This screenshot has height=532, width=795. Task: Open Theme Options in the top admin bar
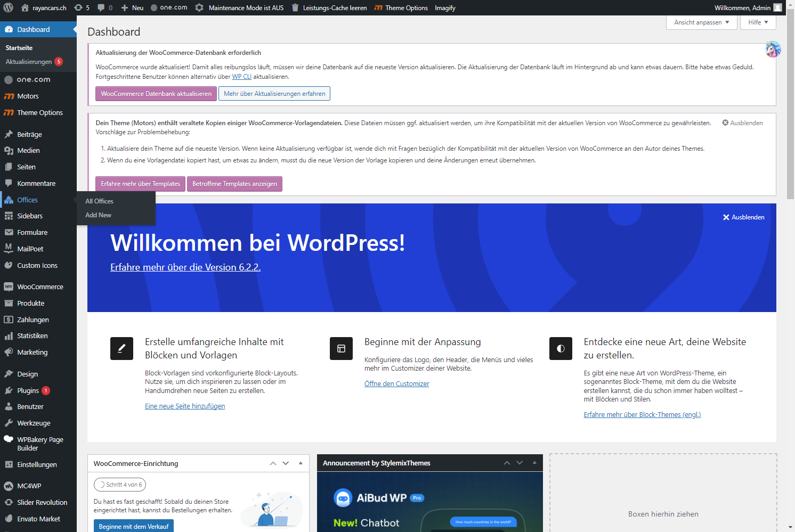(401, 7)
